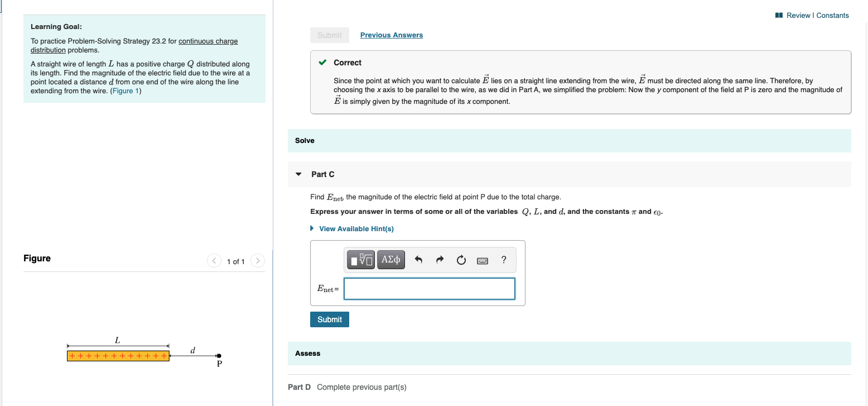Click the previous figure navigation arrow

(x=214, y=260)
